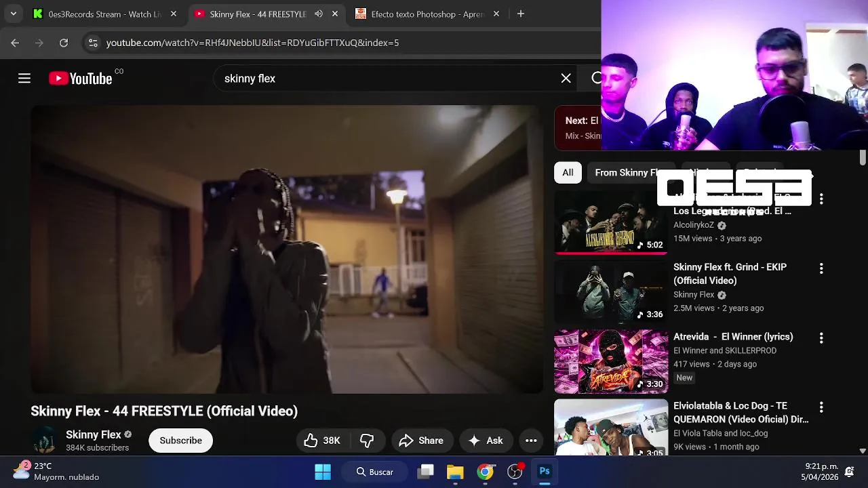Clear the skinny flex search text
The image size is (868, 488).
tap(566, 79)
